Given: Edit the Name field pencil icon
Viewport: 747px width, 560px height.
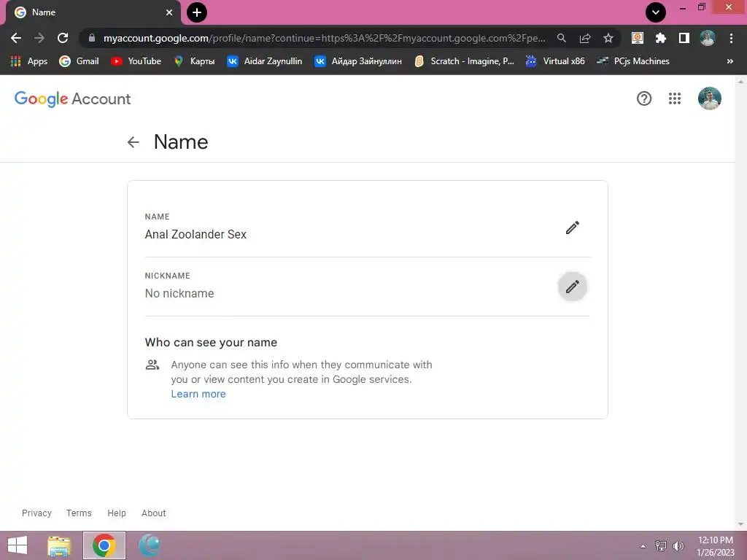Looking at the screenshot, I should tap(572, 227).
